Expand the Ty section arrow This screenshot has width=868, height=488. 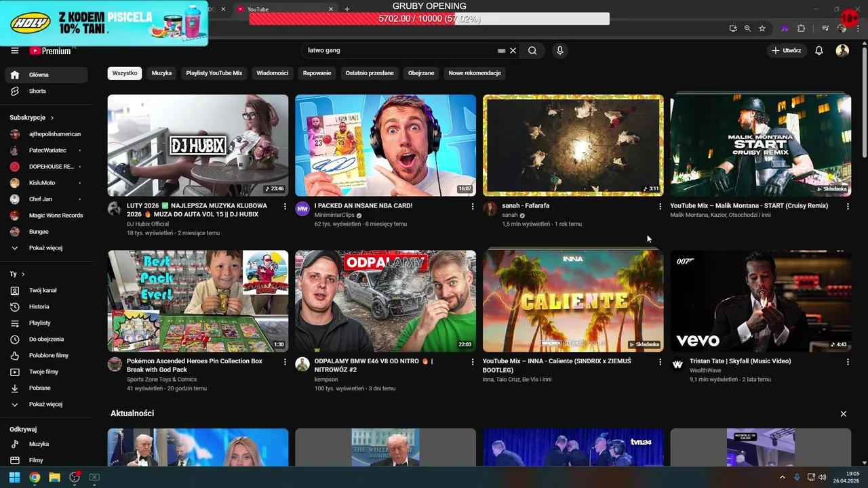click(23, 274)
